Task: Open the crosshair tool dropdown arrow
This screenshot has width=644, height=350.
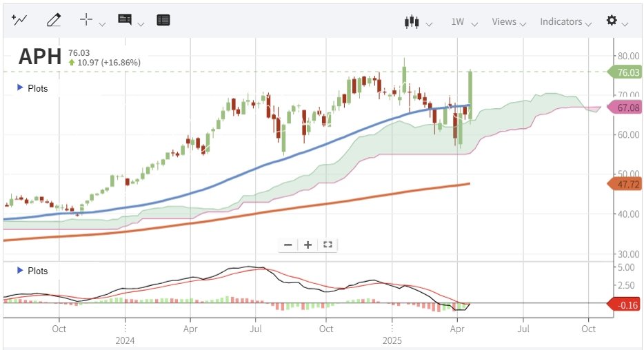Action: [102, 24]
